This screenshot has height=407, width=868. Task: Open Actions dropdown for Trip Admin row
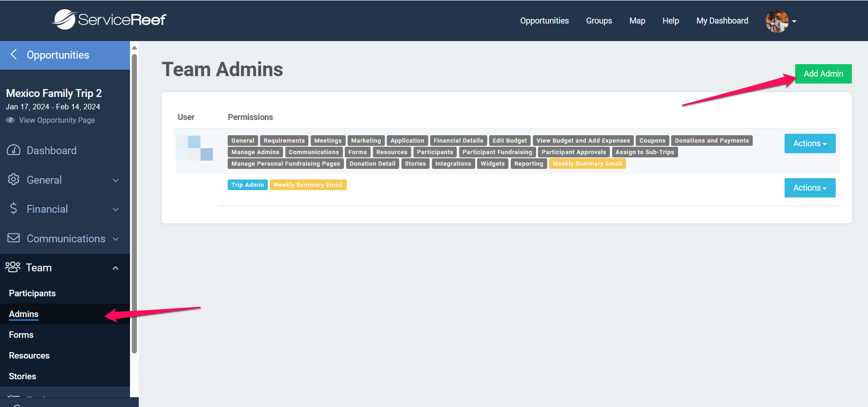coord(810,188)
